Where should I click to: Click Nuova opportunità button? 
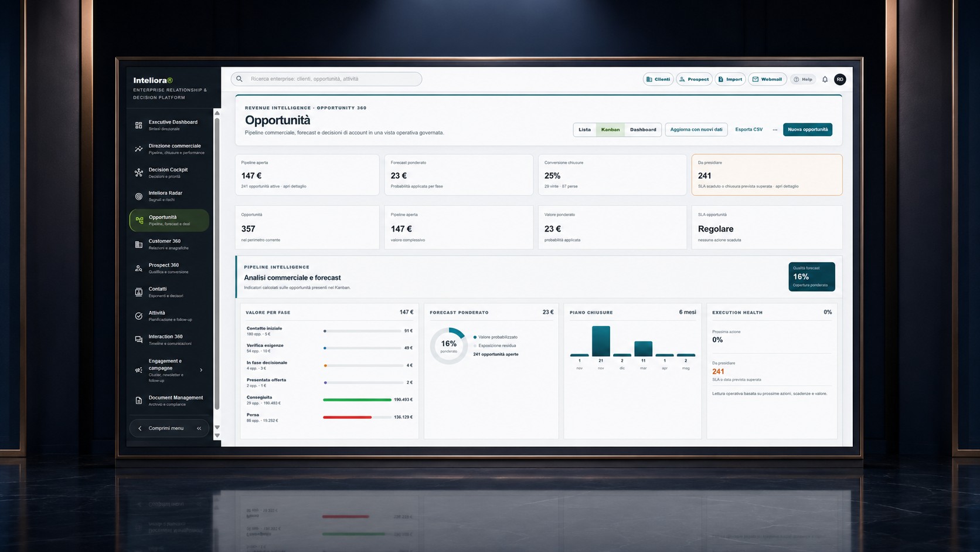coord(808,130)
